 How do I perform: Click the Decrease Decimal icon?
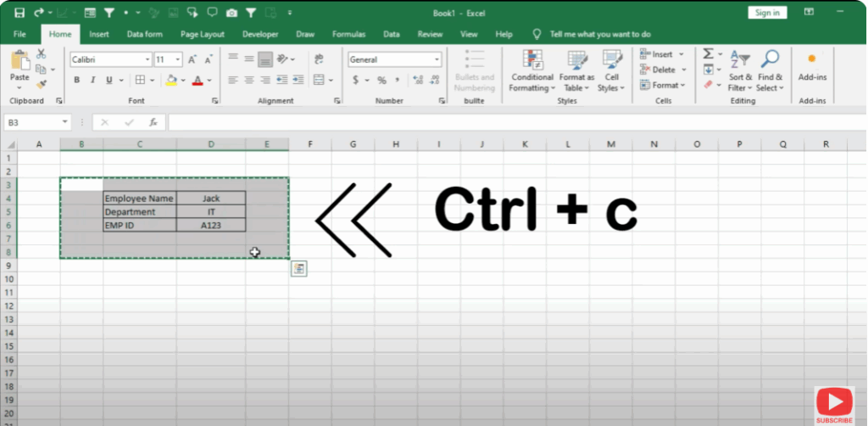[435, 81]
